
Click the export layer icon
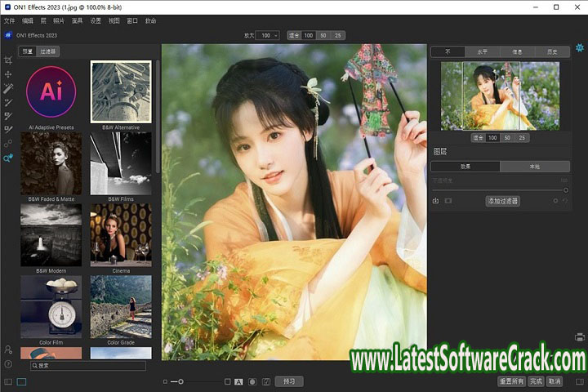point(435,201)
